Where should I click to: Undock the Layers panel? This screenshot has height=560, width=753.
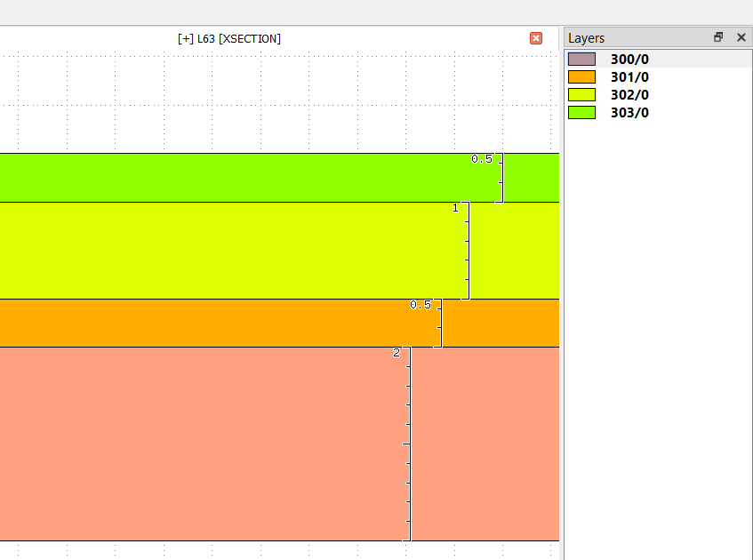(x=718, y=37)
